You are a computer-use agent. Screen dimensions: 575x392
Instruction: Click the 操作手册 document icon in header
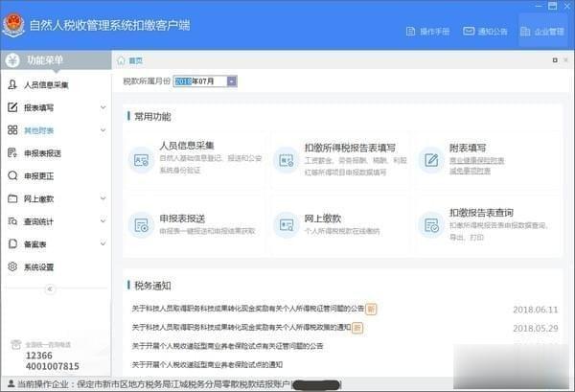point(411,32)
